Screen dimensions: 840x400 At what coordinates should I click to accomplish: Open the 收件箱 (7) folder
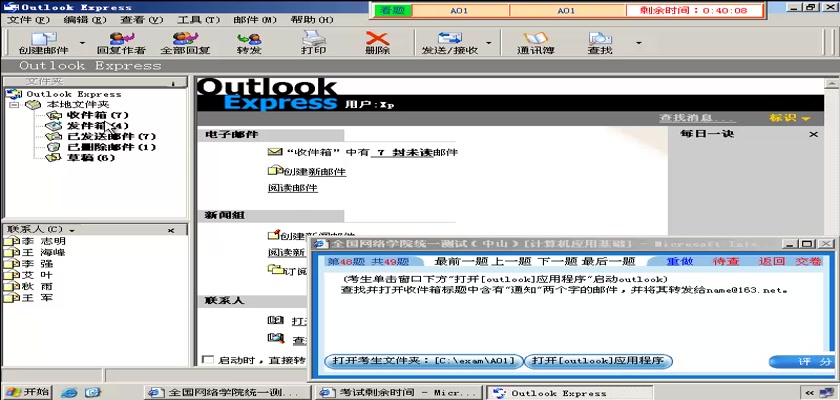[x=98, y=115]
